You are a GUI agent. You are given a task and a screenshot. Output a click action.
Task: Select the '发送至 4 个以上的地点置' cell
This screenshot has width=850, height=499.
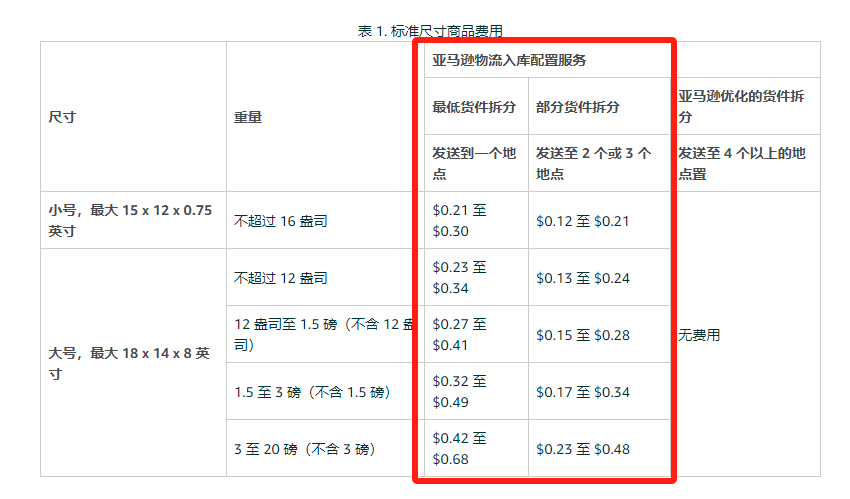pyautogui.click(x=745, y=163)
